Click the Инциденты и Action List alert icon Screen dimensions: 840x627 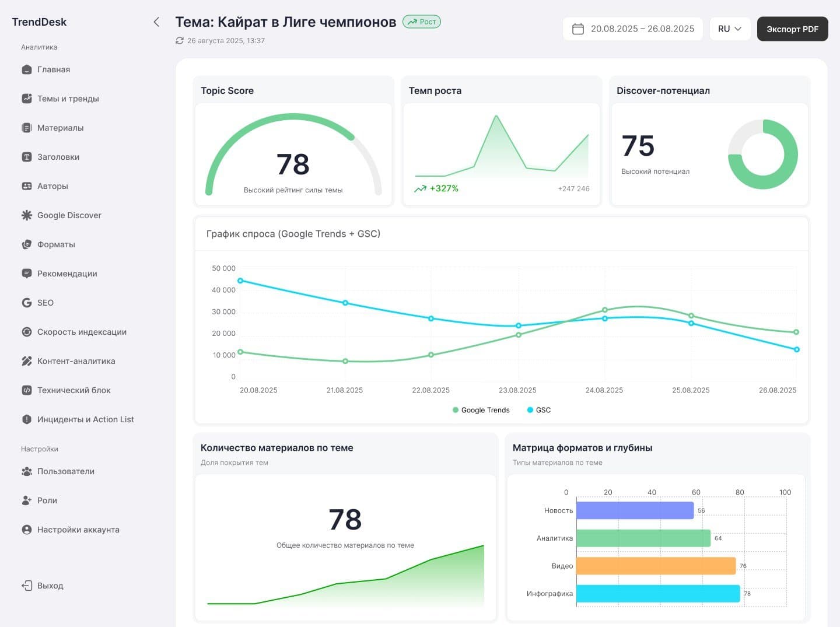point(27,419)
